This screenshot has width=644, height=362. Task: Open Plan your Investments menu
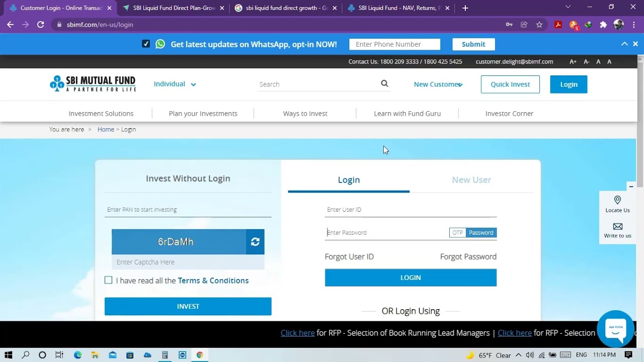(x=203, y=113)
